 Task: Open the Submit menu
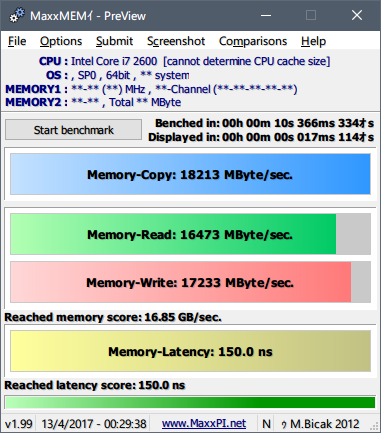click(114, 41)
